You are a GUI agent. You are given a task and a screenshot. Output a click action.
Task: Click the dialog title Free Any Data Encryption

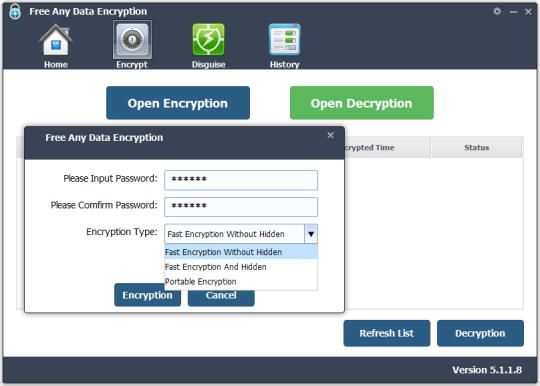[x=104, y=138]
